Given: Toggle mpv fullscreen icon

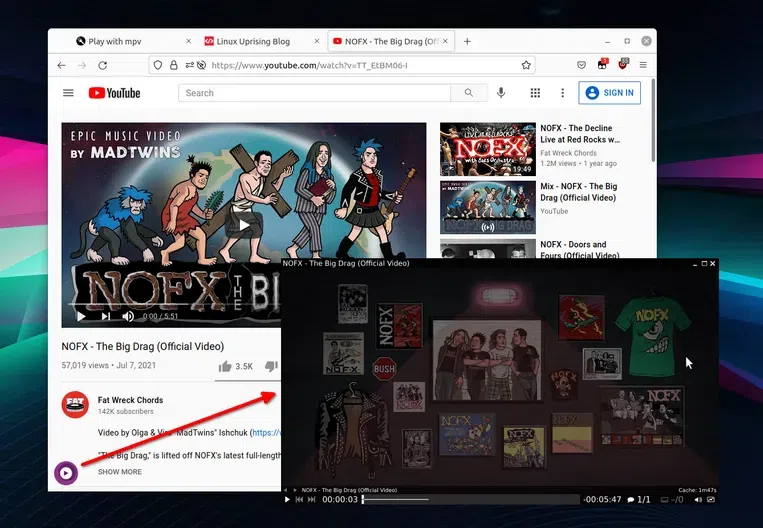Looking at the screenshot, I should click(711, 500).
